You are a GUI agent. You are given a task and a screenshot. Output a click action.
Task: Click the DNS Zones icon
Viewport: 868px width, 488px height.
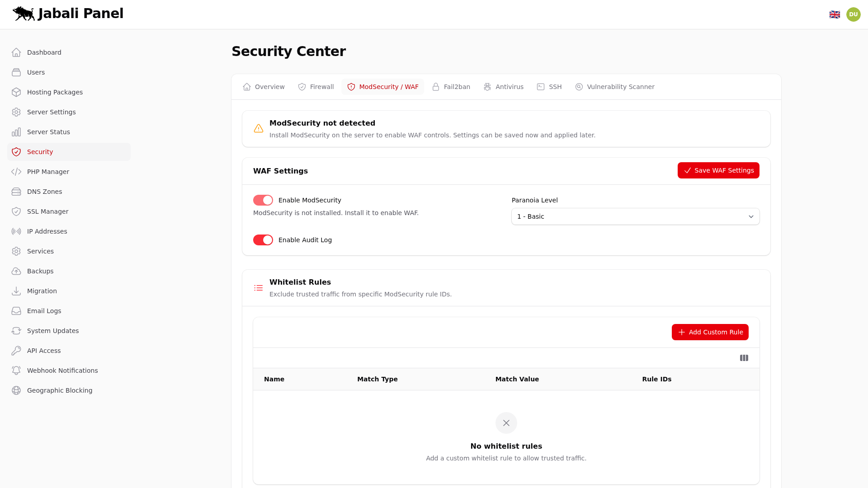pyautogui.click(x=16, y=192)
